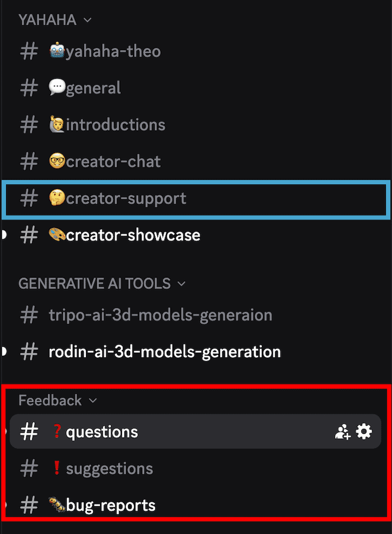The height and width of the screenshot is (534, 392).
Task: Open the rodin-ai-3d-models-generation channel
Action: coord(164,352)
